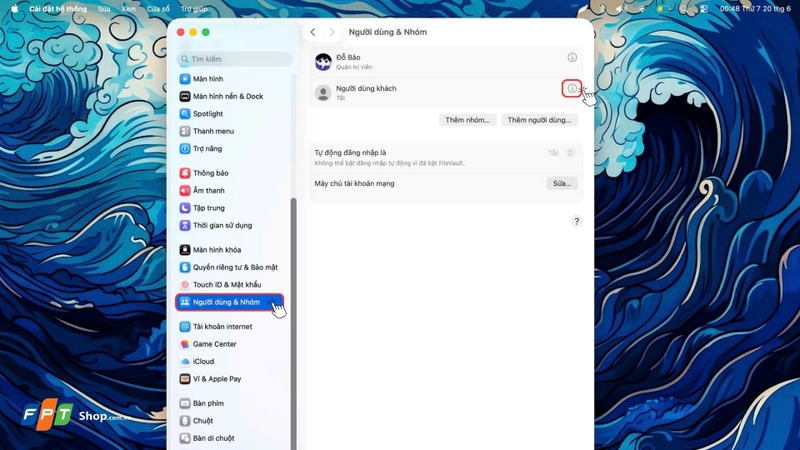Open Tự động đăng nhập là dropdown
The image size is (800, 450).
[x=562, y=153]
